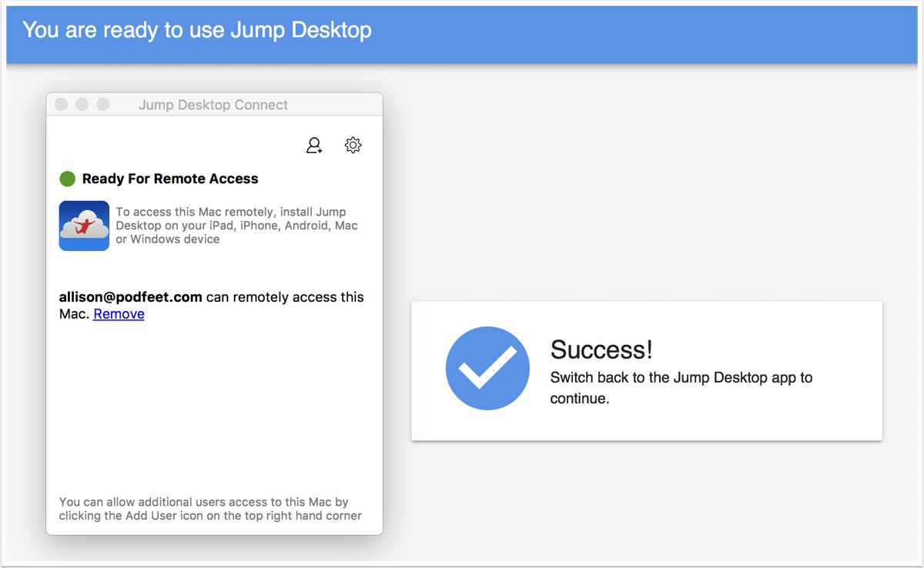
Task: Click the 'can remotely access this Mac' text
Action: tap(285, 297)
